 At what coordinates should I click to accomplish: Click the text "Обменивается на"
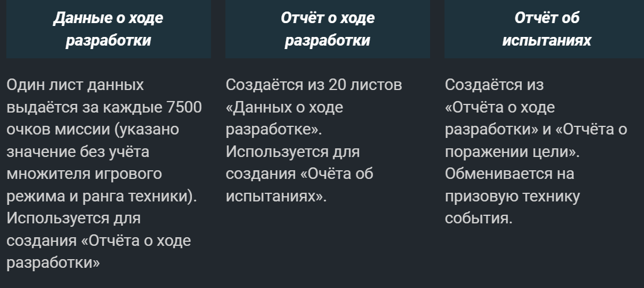click(509, 174)
